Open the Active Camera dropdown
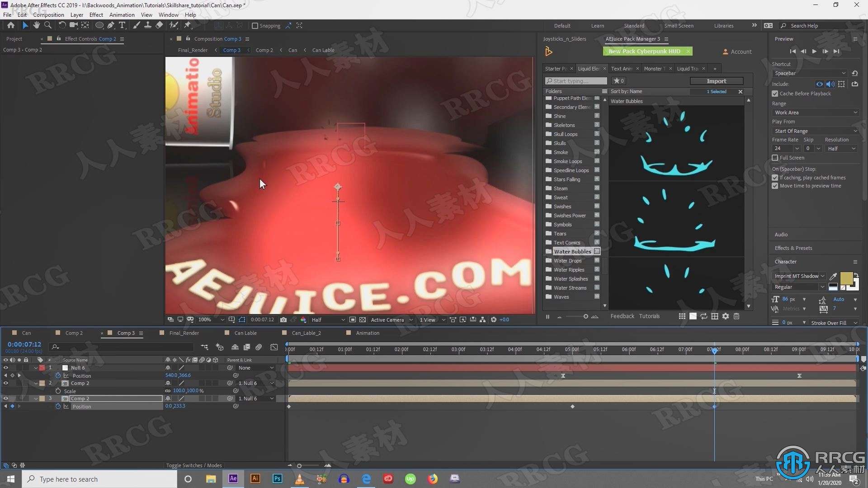The width and height of the screenshot is (868, 488). tap(391, 319)
